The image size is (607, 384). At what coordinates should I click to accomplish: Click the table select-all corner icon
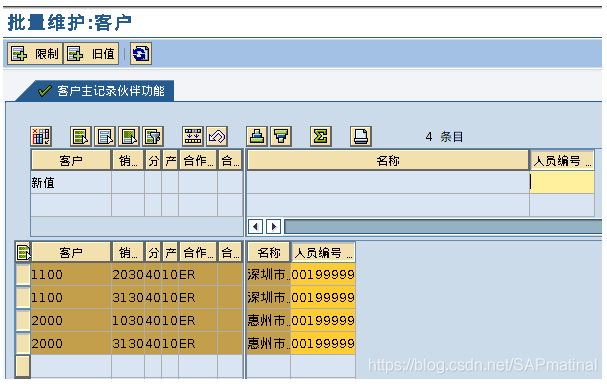[23, 252]
